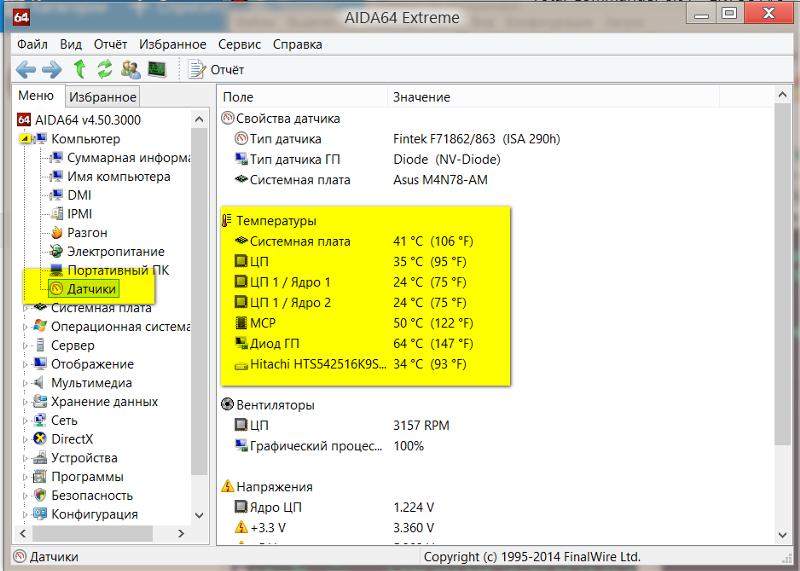This screenshot has height=571, width=800.
Task: Click the details pane scroll down arrow
Action: click(x=783, y=535)
